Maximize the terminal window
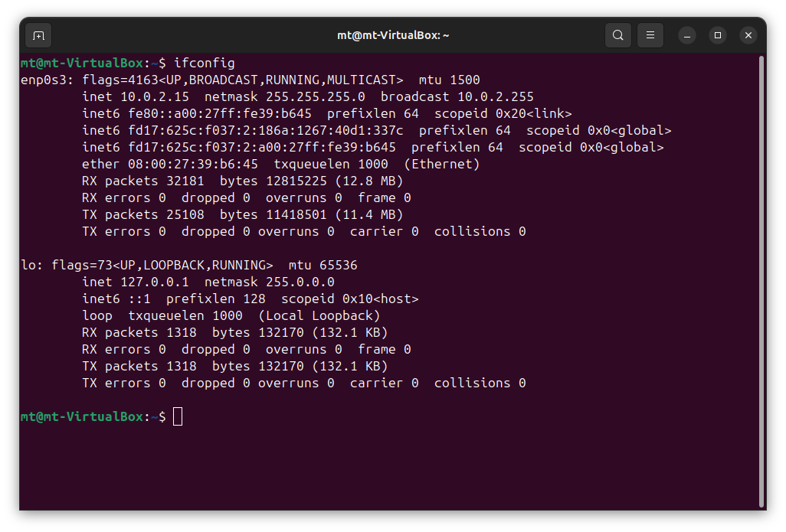This screenshot has height=532, width=786. click(x=718, y=35)
